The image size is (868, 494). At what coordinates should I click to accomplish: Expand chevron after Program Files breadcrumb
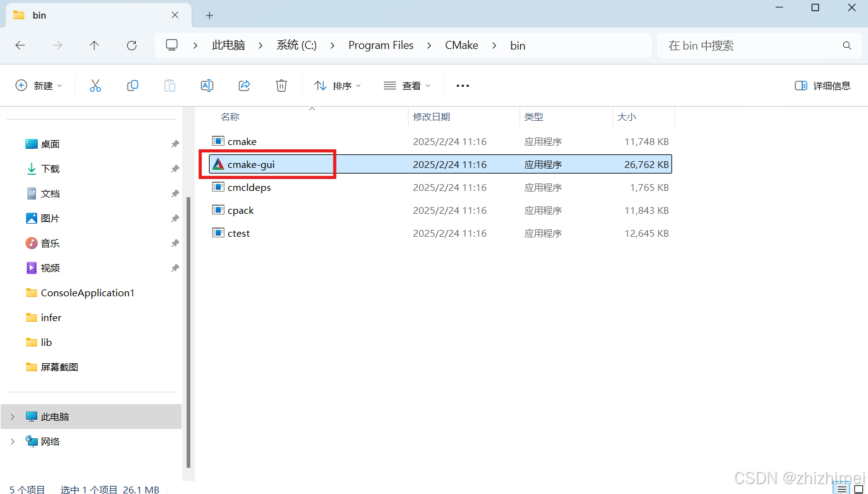coord(429,45)
